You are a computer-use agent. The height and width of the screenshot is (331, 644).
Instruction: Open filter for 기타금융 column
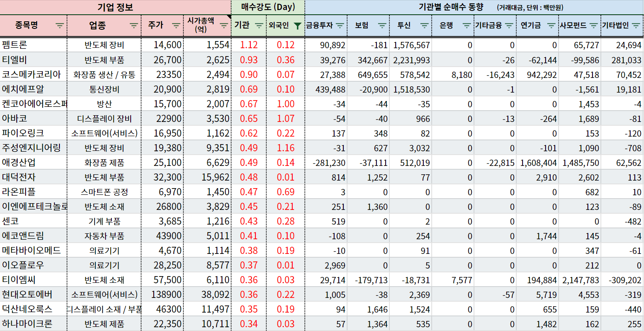coord(509,26)
